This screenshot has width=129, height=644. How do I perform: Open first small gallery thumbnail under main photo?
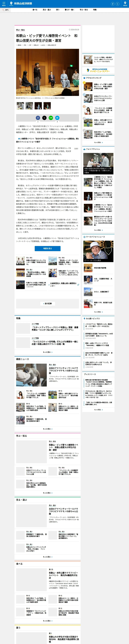click(21, 106)
